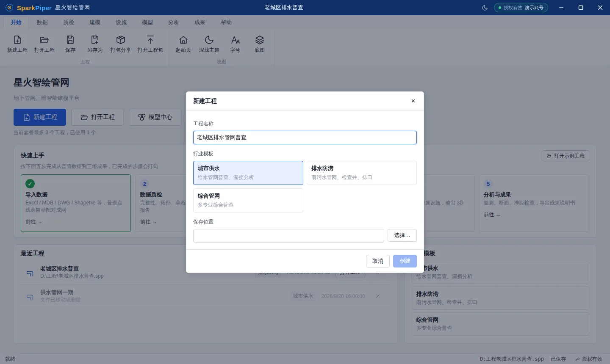Viewport: 610px width, 364px height.
Task: Open the 质检 ribbon tab
Action: click(69, 22)
